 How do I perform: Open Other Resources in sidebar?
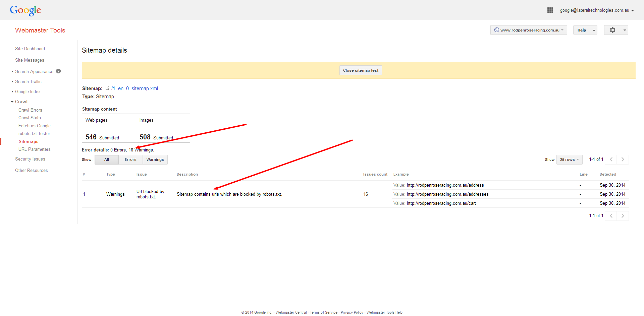click(32, 170)
